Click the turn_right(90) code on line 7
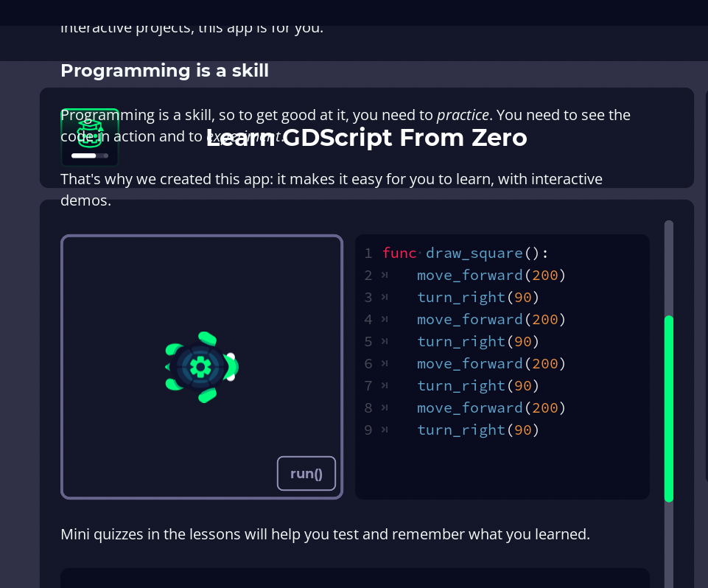Screen dimensions: 708x588 (478, 385)
